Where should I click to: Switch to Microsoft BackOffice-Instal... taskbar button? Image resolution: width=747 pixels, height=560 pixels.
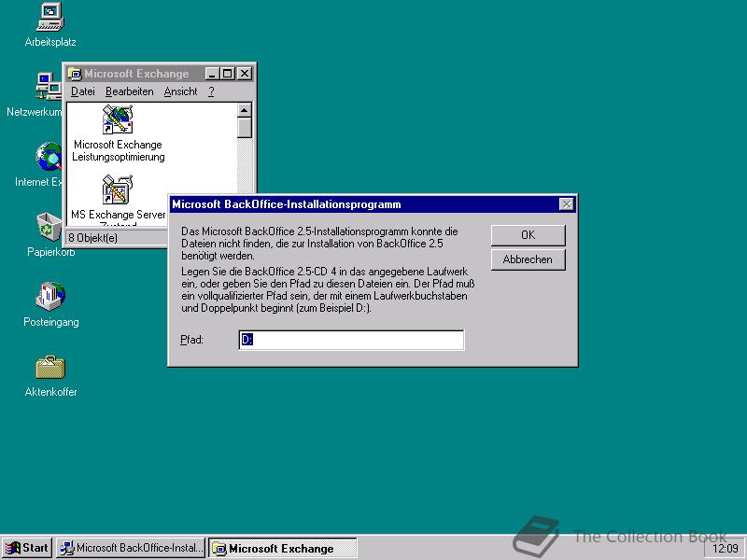coord(130,548)
